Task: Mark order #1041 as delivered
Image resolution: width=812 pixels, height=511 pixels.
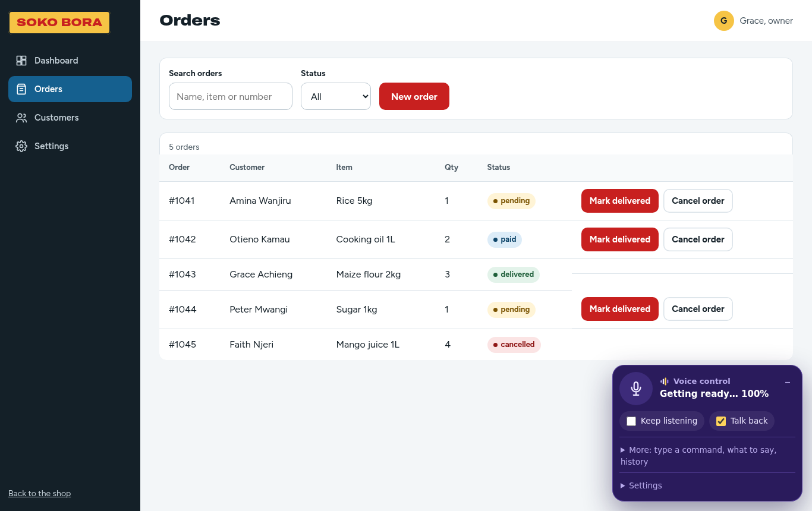Action: 620,201
